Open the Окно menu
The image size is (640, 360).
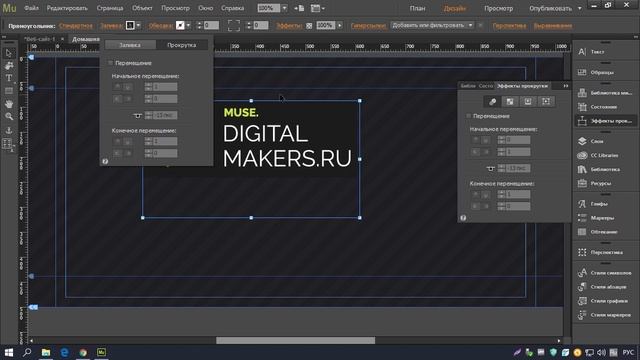click(205, 8)
